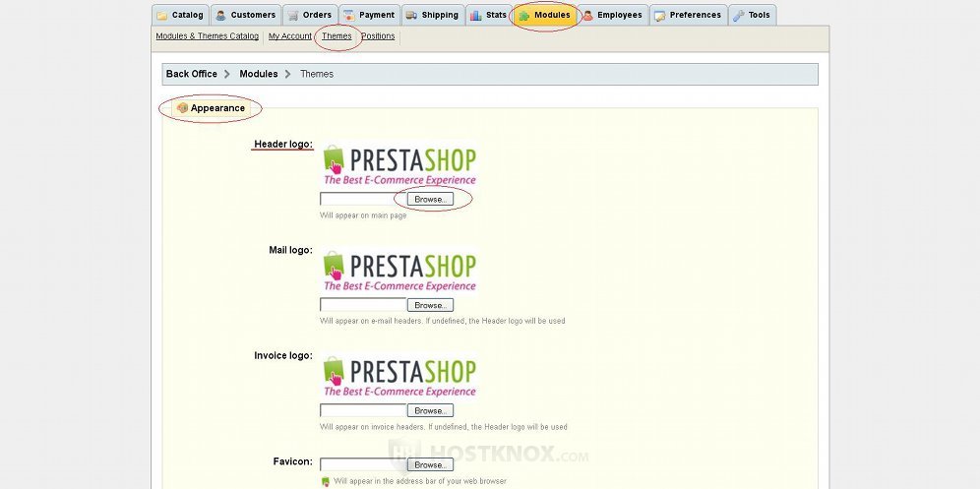Click the Invoice logo file path field
This screenshot has height=489, width=980.
coord(363,411)
